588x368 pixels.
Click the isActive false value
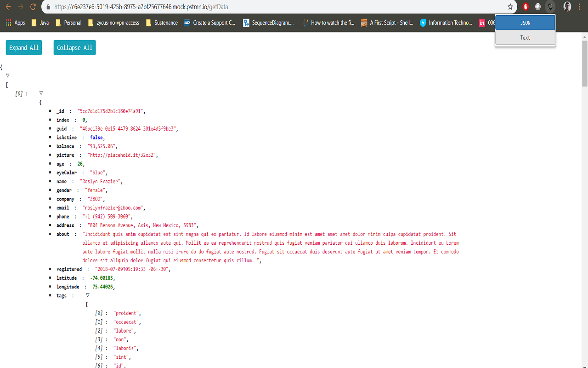pos(96,138)
